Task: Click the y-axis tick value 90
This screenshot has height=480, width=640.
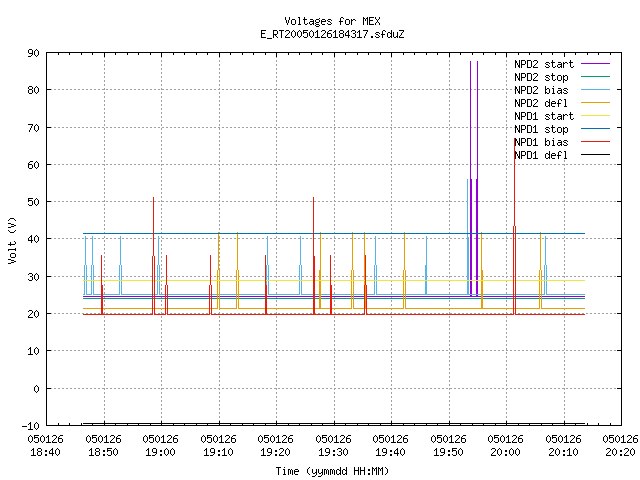Action: point(33,53)
